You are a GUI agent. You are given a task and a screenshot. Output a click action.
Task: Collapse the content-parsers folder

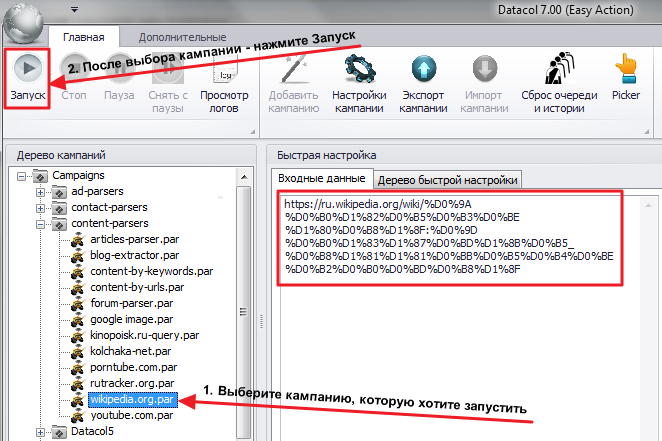[40, 225]
